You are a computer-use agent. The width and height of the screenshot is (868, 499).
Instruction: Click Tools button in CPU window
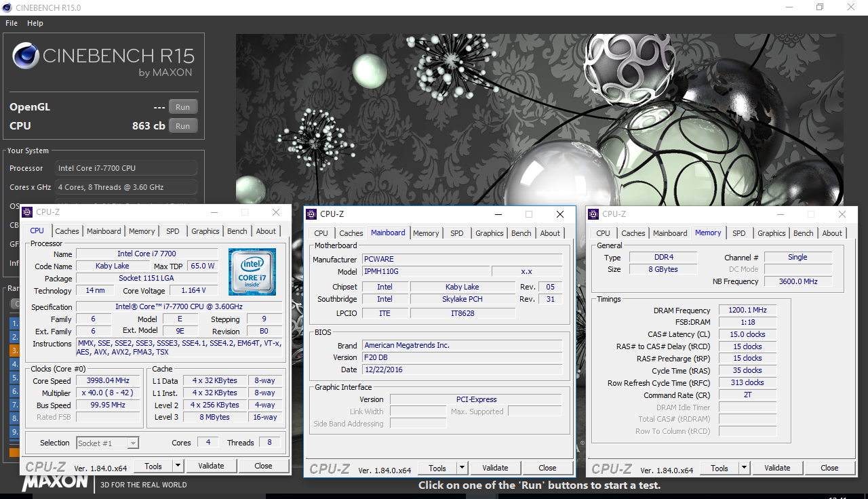153,466
